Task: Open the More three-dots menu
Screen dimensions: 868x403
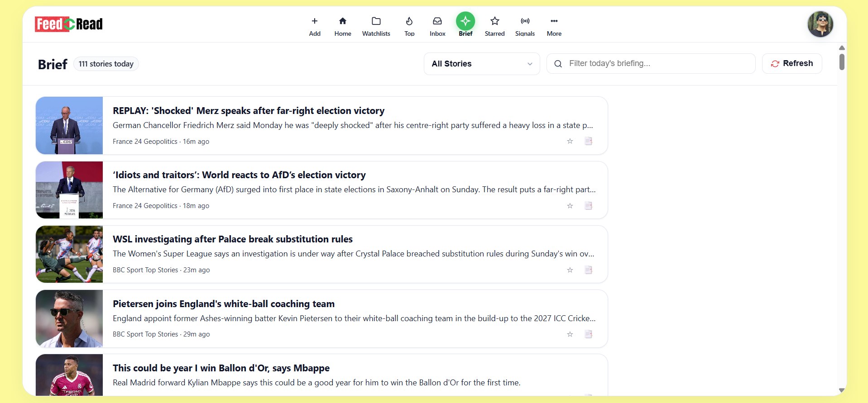Action: coord(554,21)
